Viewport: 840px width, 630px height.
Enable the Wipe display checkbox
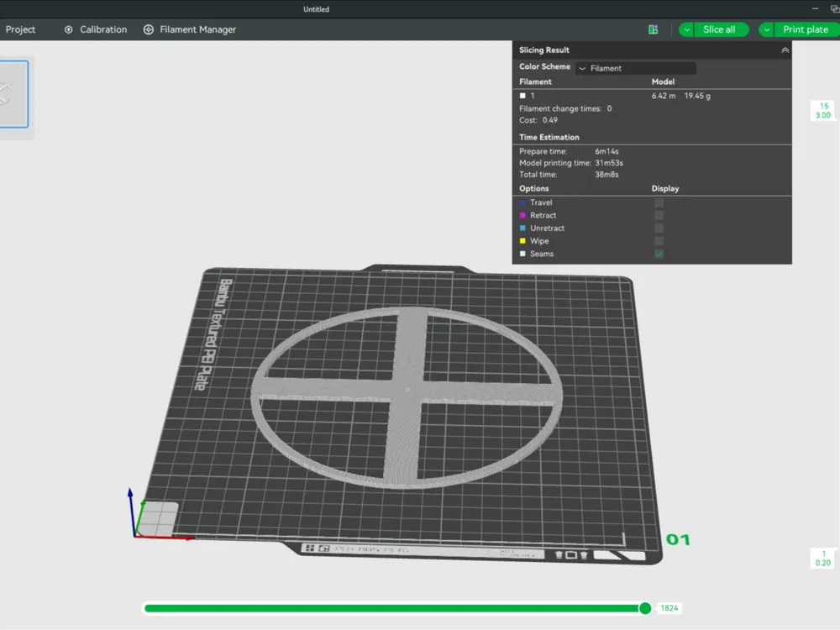pyautogui.click(x=659, y=241)
